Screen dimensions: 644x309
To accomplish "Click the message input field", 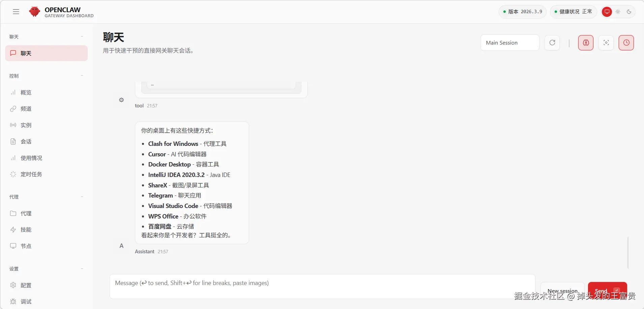I will tap(322, 286).
